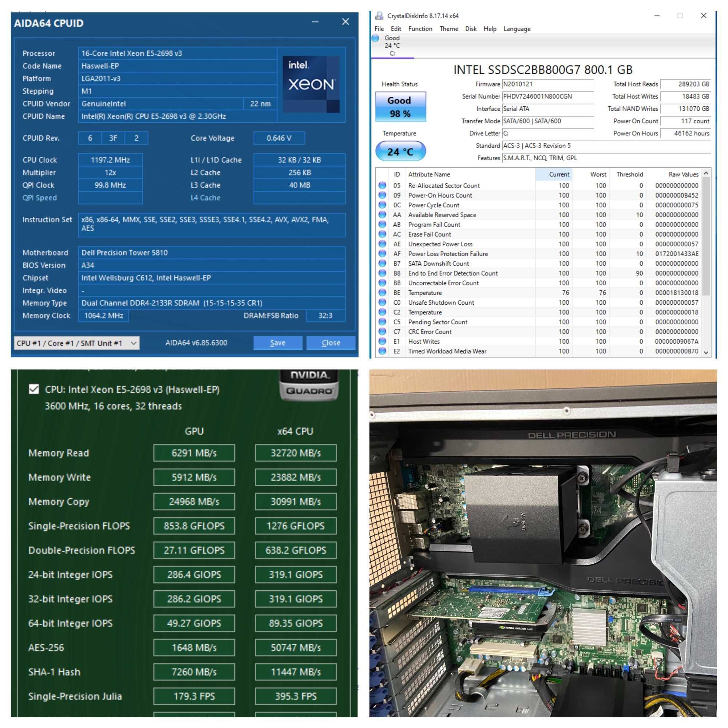The image size is (728, 728).
Task: Click the 24 °C temperature button
Action: pyautogui.click(x=400, y=151)
